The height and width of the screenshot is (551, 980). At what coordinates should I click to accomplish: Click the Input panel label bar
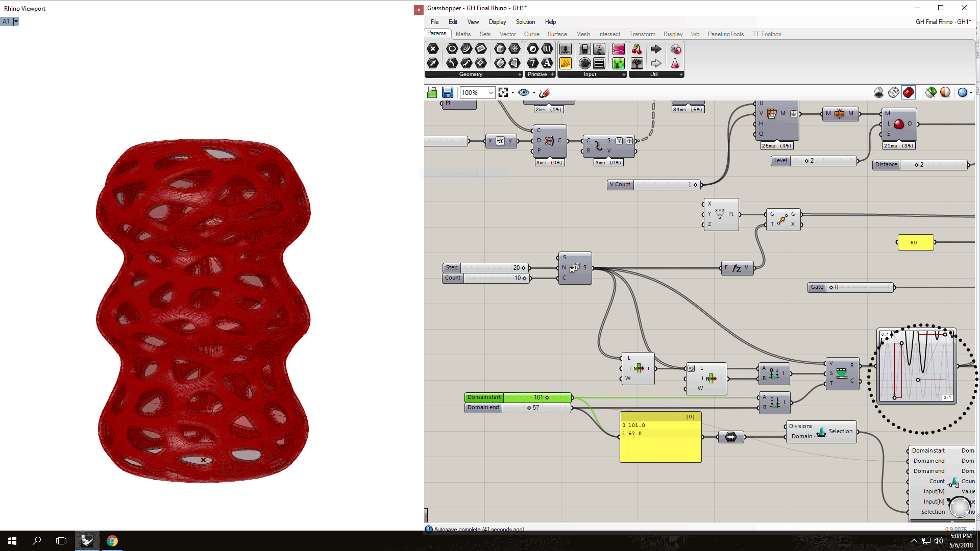[x=590, y=74]
